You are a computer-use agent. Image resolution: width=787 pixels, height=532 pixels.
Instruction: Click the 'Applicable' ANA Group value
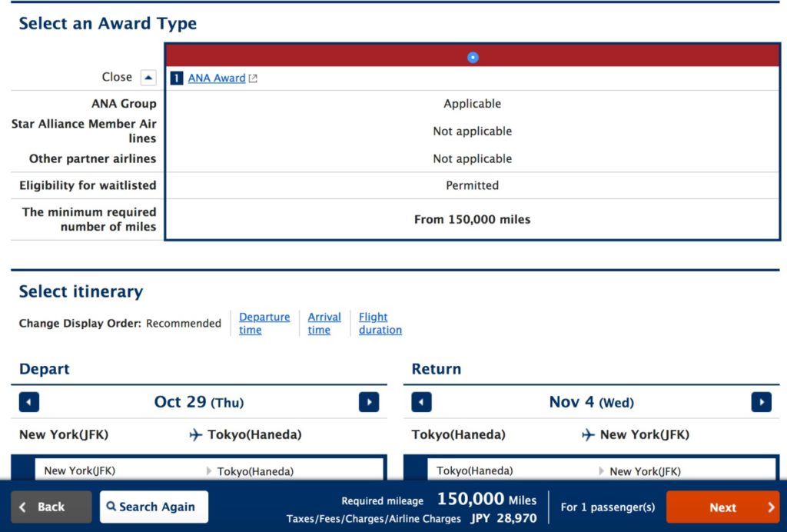pos(473,103)
